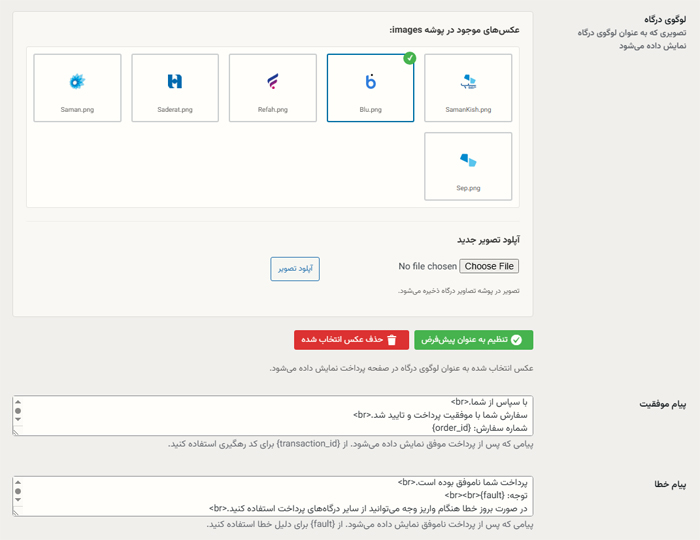Select the Sep.png logo image
The width and height of the screenshot is (700, 540).
pyautogui.click(x=468, y=166)
